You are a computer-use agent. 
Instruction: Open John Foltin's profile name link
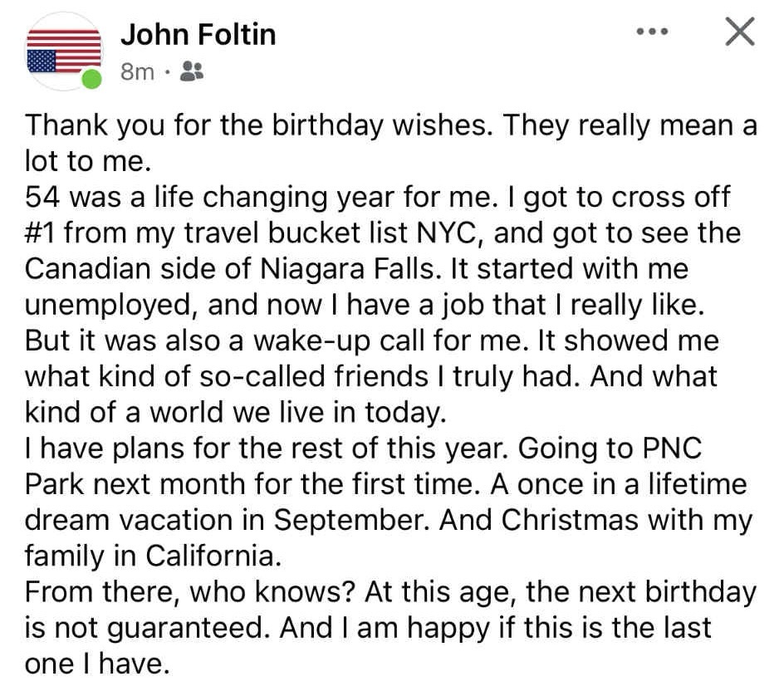(x=198, y=35)
